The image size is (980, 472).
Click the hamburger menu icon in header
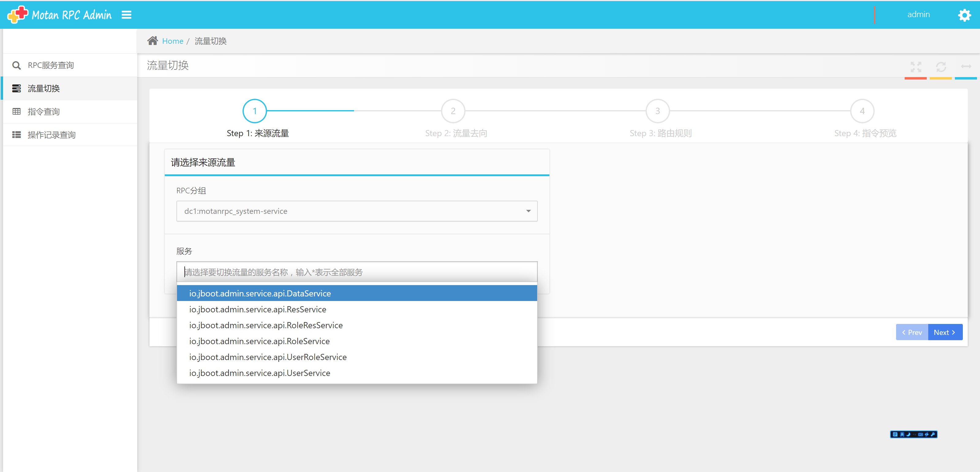point(126,15)
